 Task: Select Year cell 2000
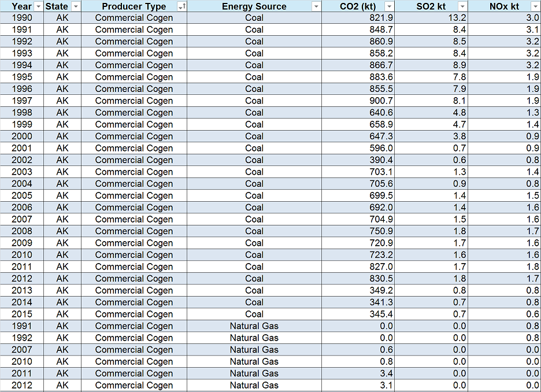click(x=22, y=136)
